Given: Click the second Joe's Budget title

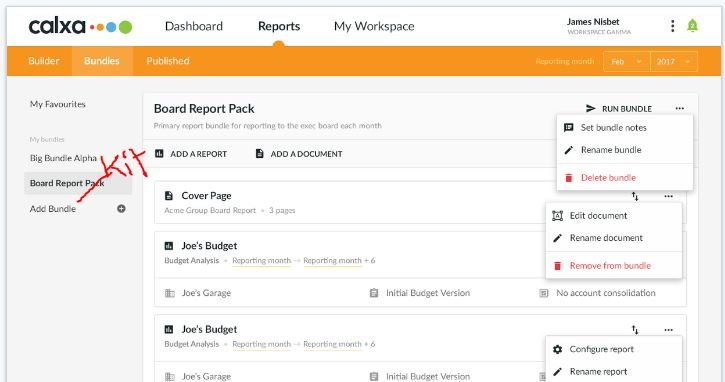Looking at the screenshot, I should coord(209,329).
